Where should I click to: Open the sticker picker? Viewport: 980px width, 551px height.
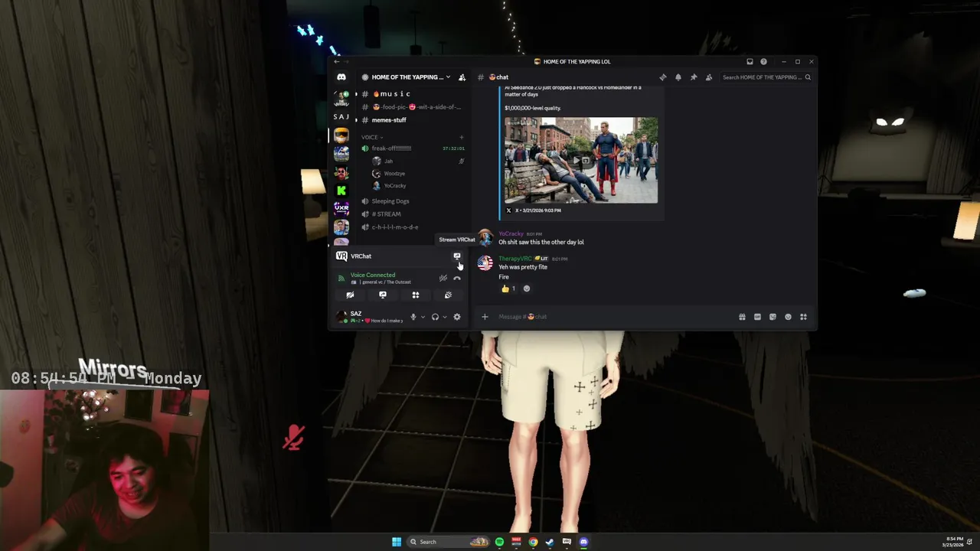pos(773,317)
